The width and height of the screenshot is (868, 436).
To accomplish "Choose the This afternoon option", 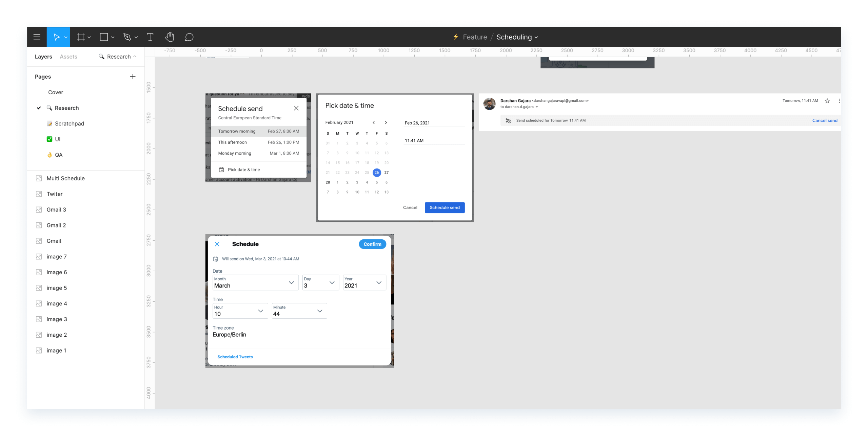I will coord(259,142).
